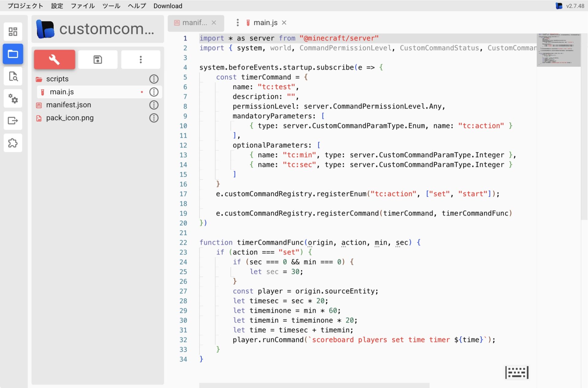The image size is (588, 388).
Task: Click the export project sidebar icon
Action: [x=13, y=120]
